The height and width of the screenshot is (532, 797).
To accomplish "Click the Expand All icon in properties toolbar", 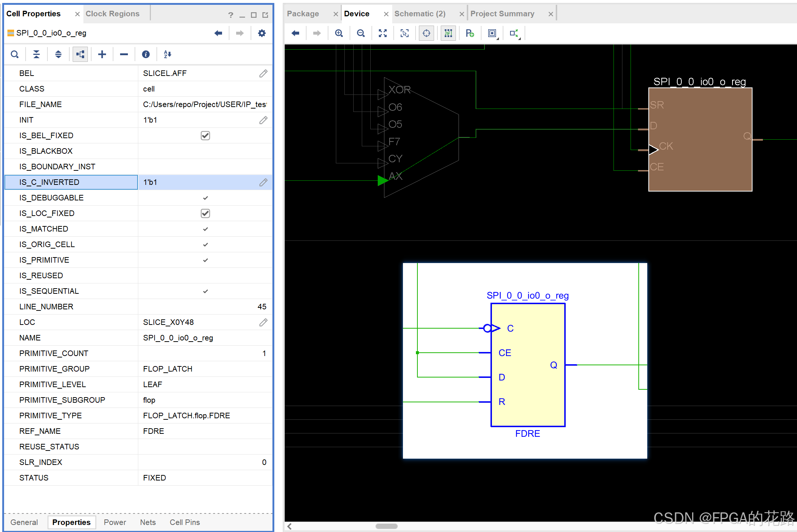I will [58, 54].
